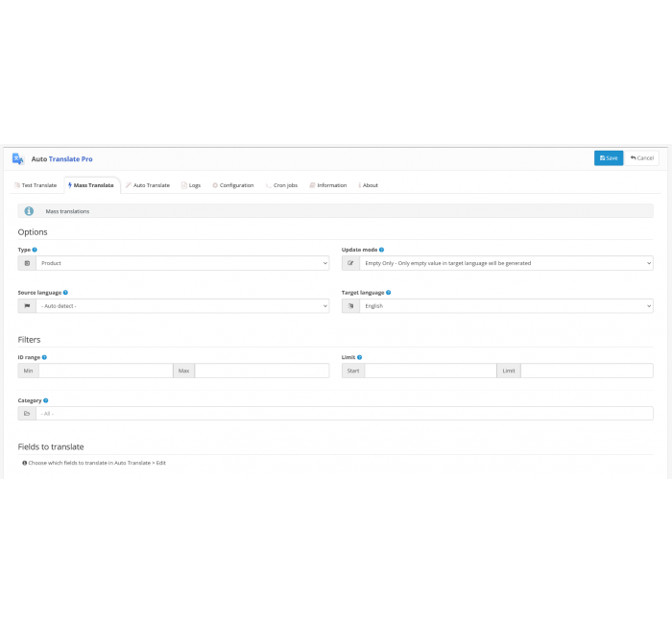
Task: Click the Save button
Action: pyautogui.click(x=608, y=158)
